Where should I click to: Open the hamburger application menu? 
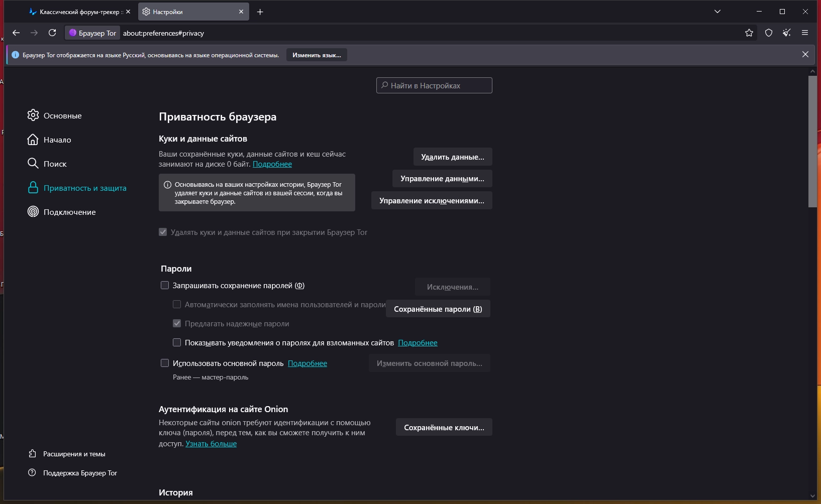(805, 33)
